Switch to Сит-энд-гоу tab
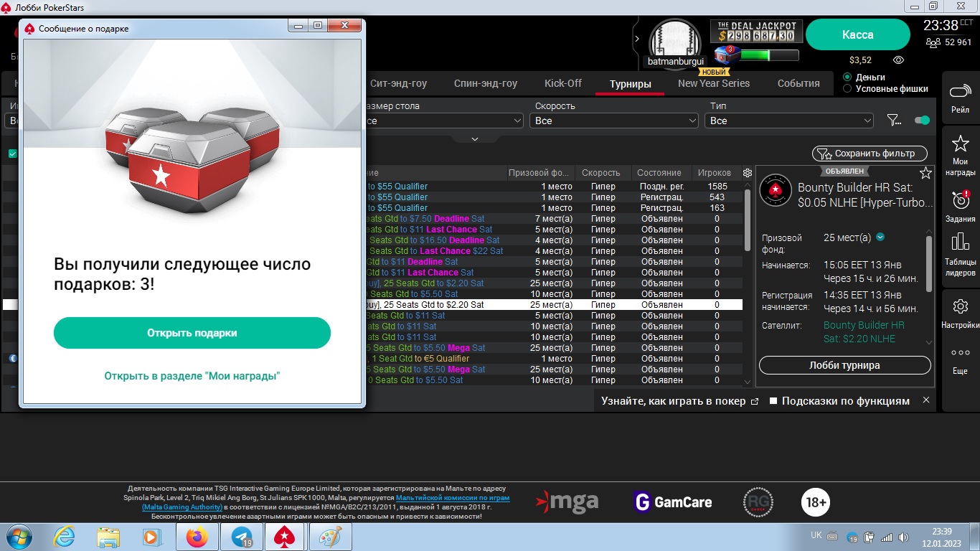Viewport: 980px width, 551px height. tap(398, 83)
